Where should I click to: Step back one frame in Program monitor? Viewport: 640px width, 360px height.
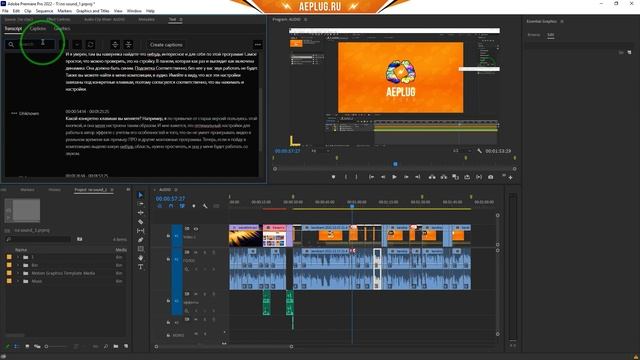383,177
